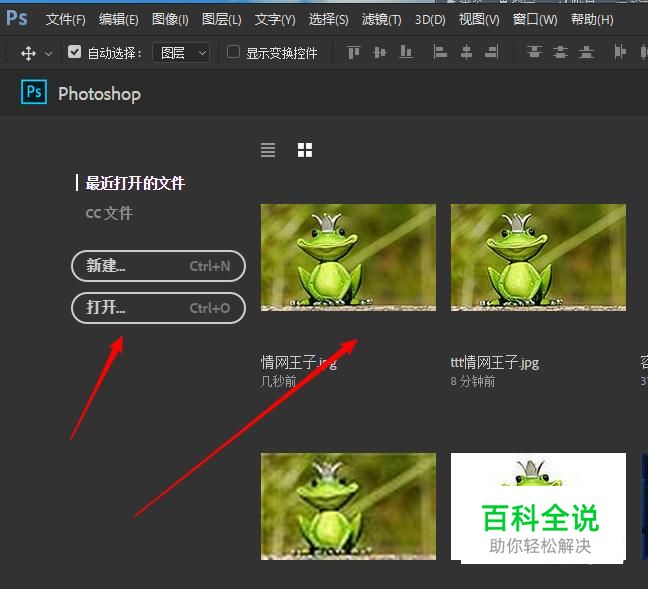648x589 pixels.
Task: Select 最近打开的文件 section
Action: pos(135,183)
